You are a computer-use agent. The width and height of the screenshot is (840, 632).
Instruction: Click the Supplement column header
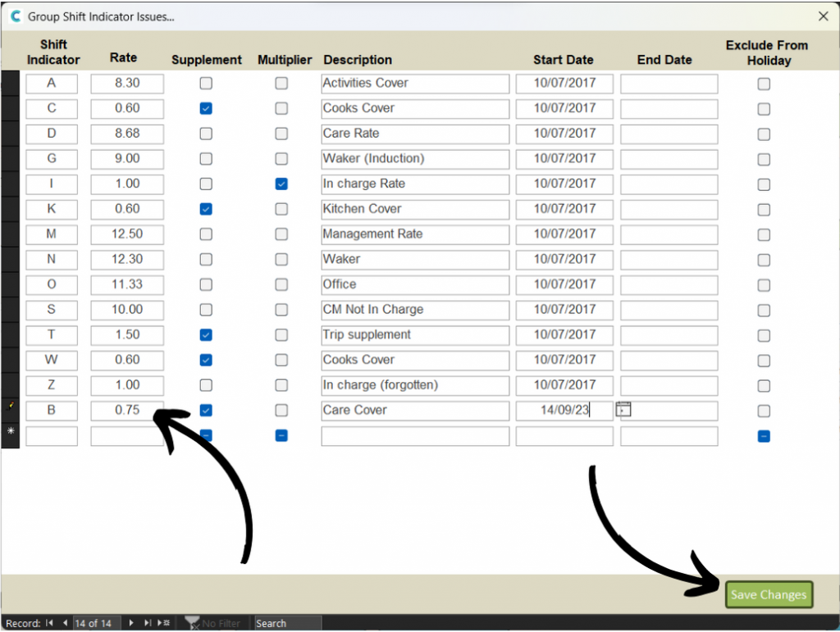(x=206, y=60)
